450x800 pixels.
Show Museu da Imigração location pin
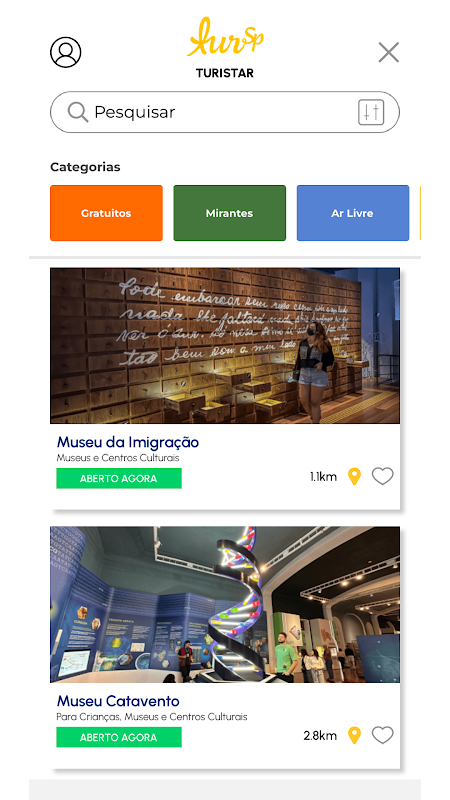click(354, 477)
